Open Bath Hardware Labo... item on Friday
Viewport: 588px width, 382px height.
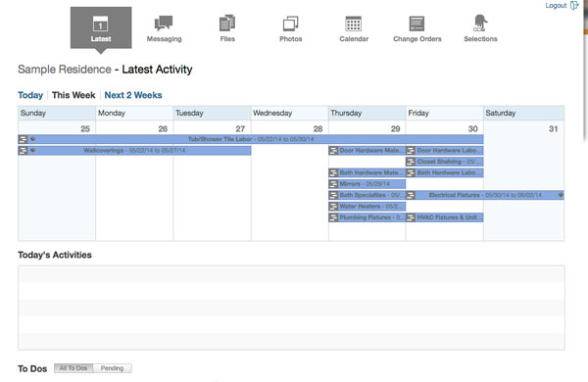(x=445, y=172)
